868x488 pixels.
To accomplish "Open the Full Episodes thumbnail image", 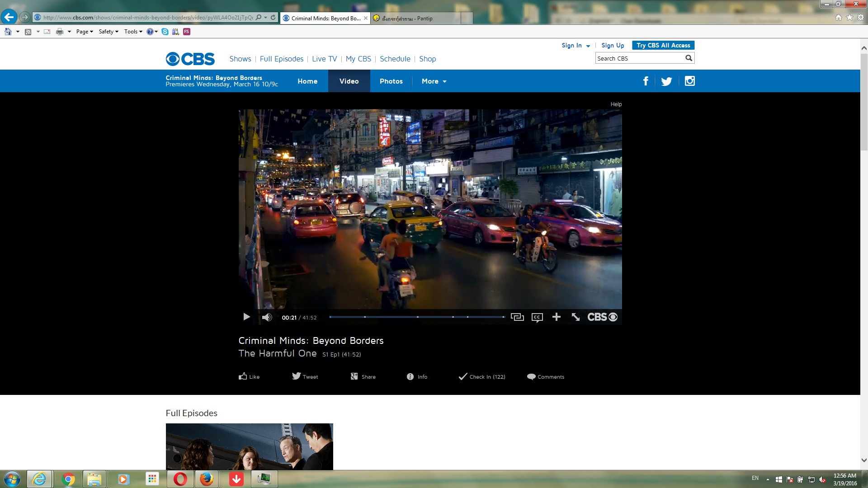I will (x=250, y=446).
